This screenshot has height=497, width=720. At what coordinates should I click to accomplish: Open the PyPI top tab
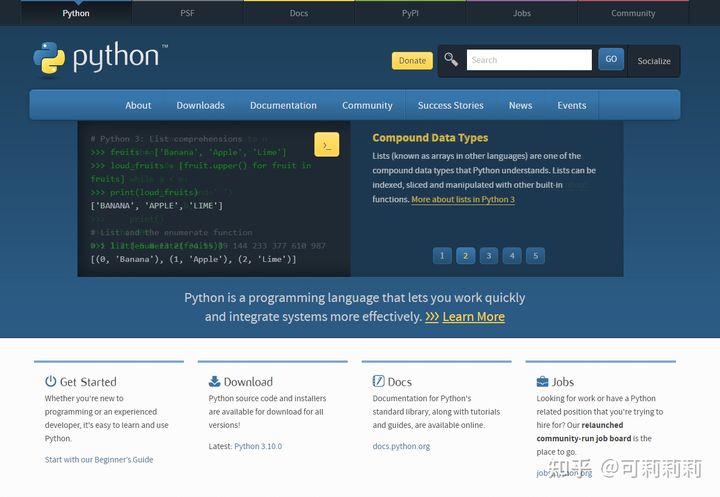click(410, 13)
